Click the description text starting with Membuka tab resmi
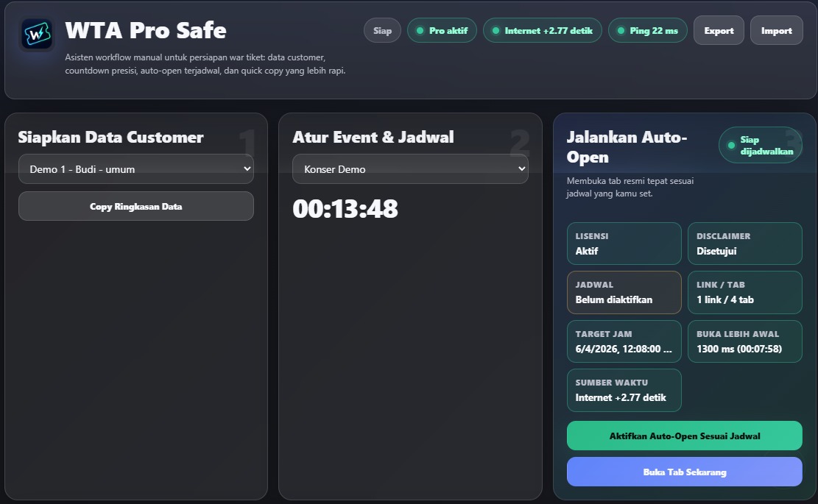818x504 pixels. point(630,187)
